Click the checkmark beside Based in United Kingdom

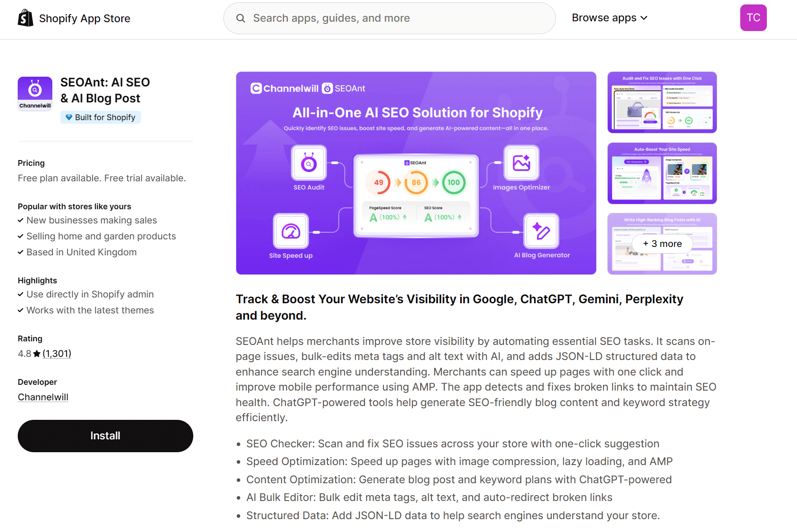20,252
